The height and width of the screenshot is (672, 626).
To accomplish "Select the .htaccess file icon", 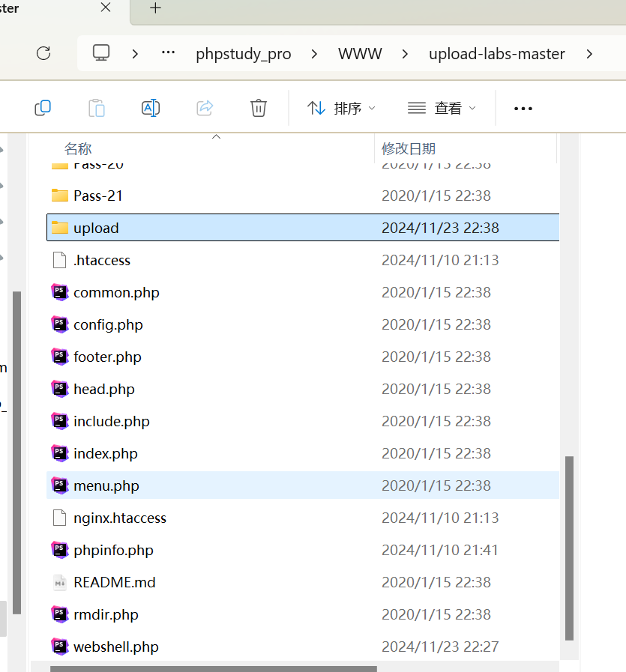I will pos(59,260).
